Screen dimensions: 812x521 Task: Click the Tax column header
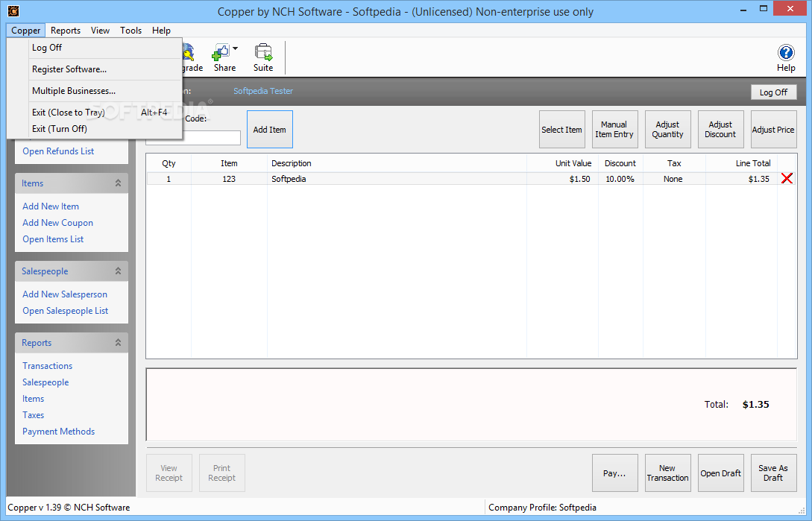point(674,163)
